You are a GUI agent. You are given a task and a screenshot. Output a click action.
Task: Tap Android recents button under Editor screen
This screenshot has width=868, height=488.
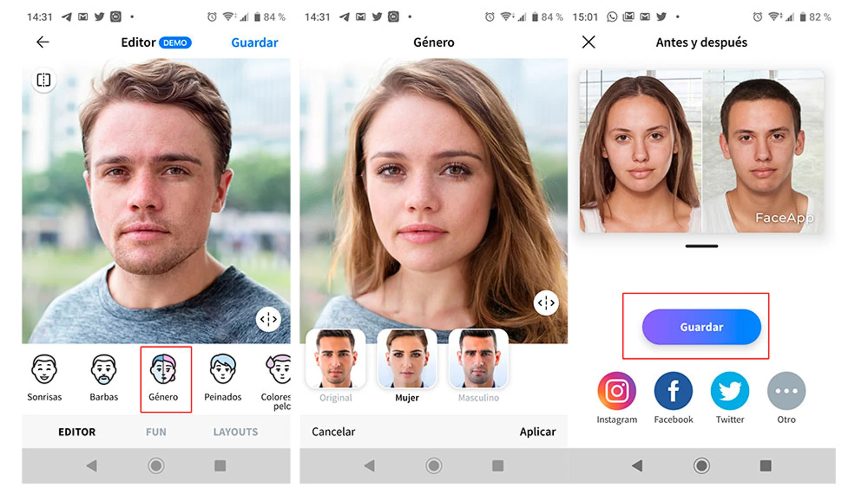click(220, 466)
